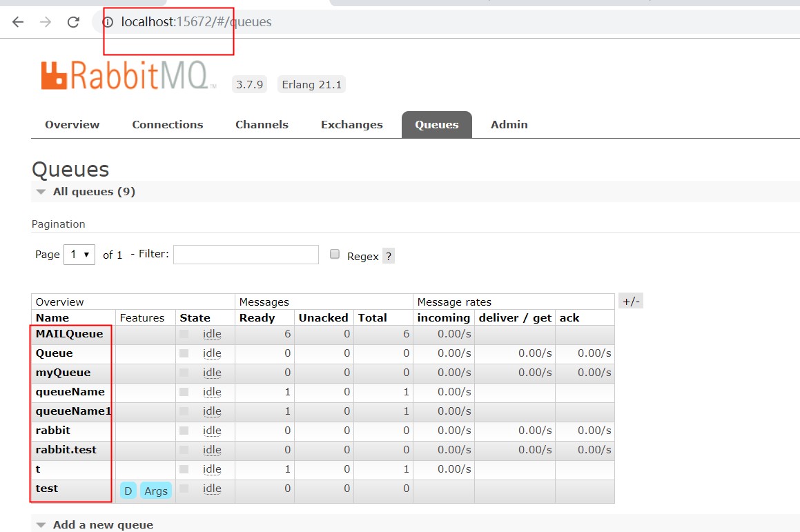
Task: Sort by the State column header
Action: [195, 318]
